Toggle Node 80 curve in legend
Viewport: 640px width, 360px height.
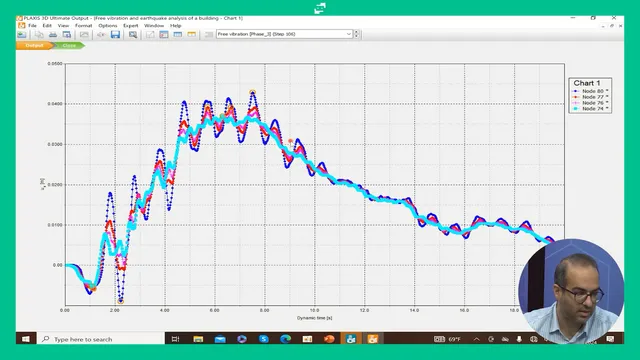click(x=591, y=91)
